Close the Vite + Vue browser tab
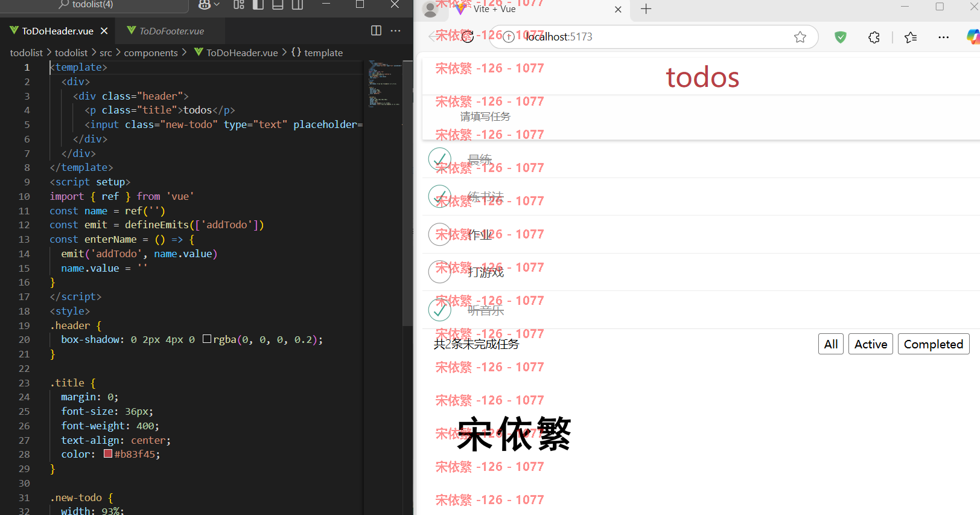Screen dimensions: 980x515 click(x=618, y=9)
